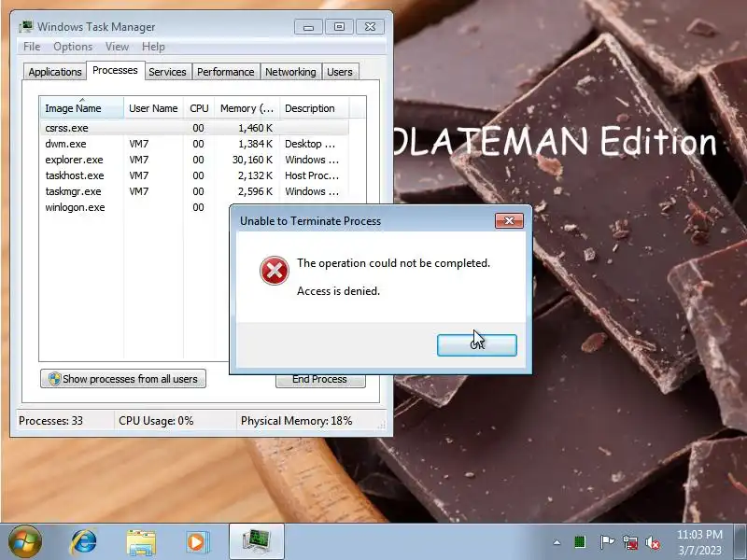Click the Processes: 33 status entry

(51, 421)
